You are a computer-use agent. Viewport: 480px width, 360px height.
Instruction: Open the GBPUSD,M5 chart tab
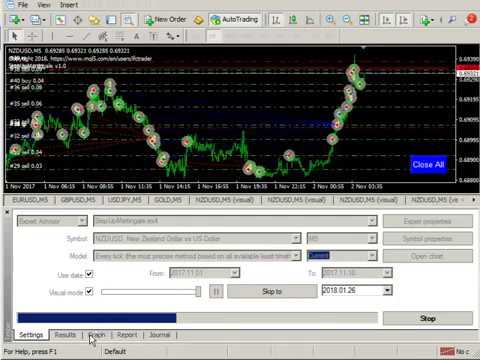click(x=78, y=200)
